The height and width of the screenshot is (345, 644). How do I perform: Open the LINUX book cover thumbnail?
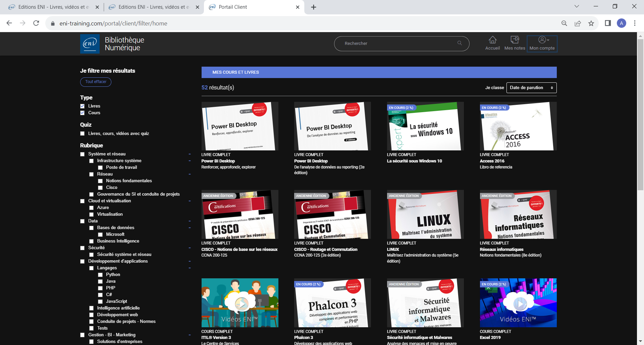pos(425,214)
